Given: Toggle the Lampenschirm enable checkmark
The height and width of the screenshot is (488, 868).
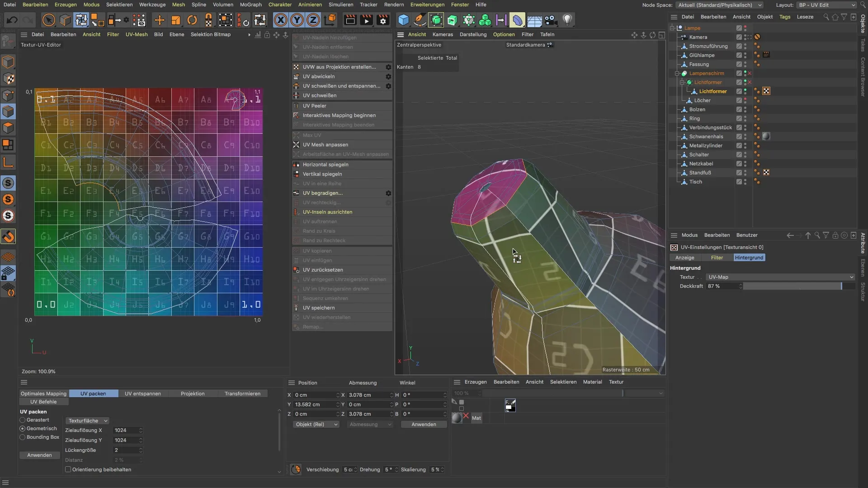Looking at the screenshot, I should click(750, 73).
